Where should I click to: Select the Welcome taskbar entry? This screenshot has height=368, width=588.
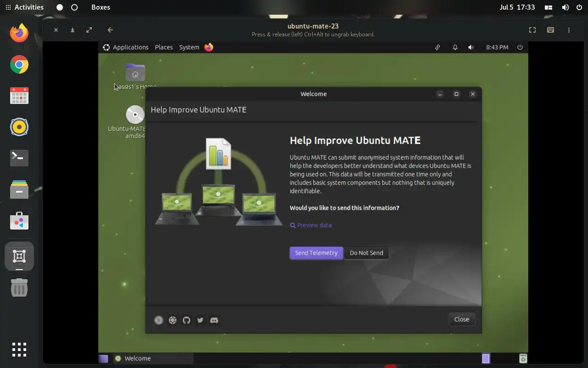tap(153, 359)
